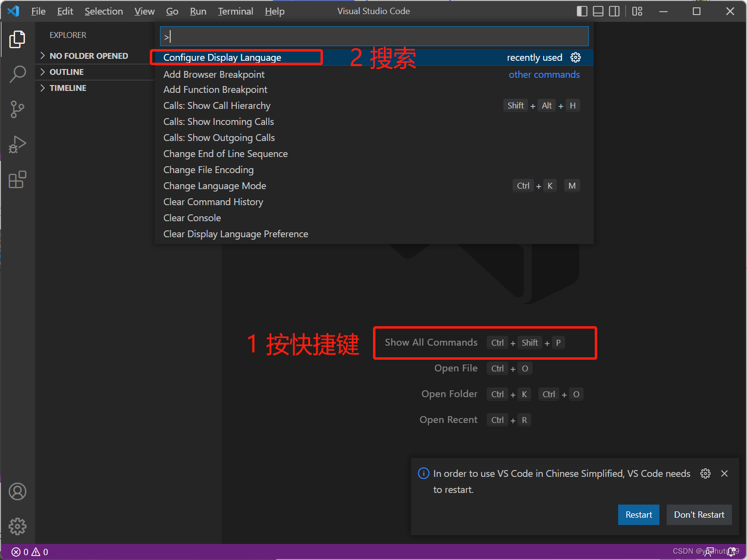Focus the command palette input field
Image resolution: width=747 pixels, height=560 pixels.
pos(374,36)
